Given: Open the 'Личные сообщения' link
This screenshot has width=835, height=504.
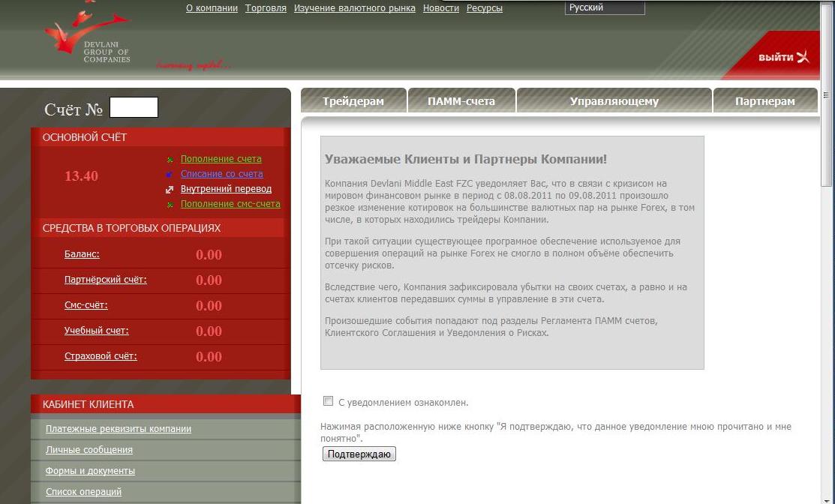Looking at the screenshot, I should [x=89, y=450].
